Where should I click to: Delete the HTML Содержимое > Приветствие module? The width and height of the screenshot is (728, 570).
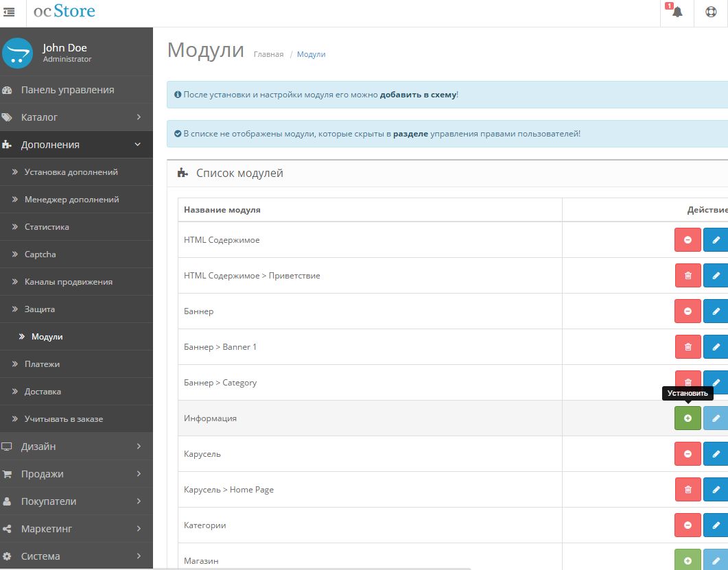688,275
